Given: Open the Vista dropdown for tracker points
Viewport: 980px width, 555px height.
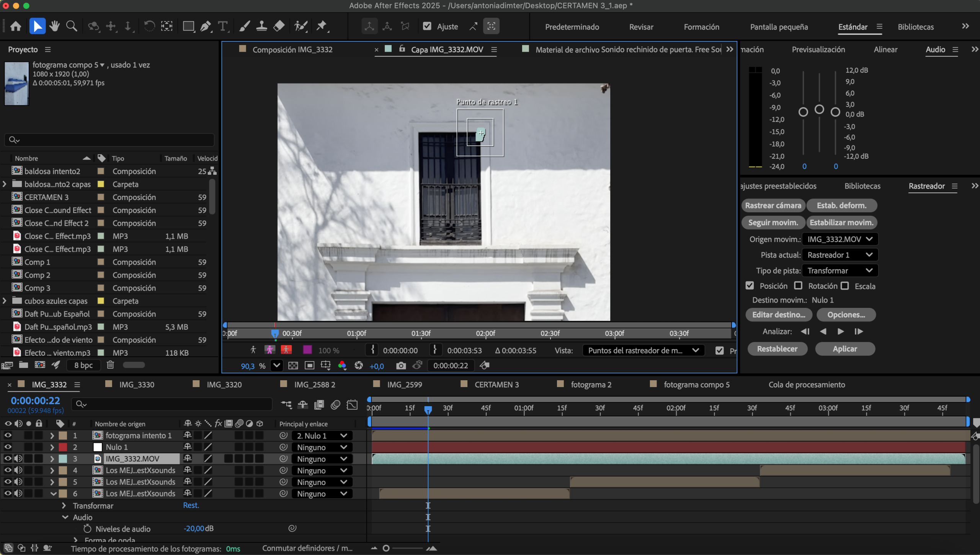Looking at the screenshot, I should pyautogui.click(x=643, y=350).
